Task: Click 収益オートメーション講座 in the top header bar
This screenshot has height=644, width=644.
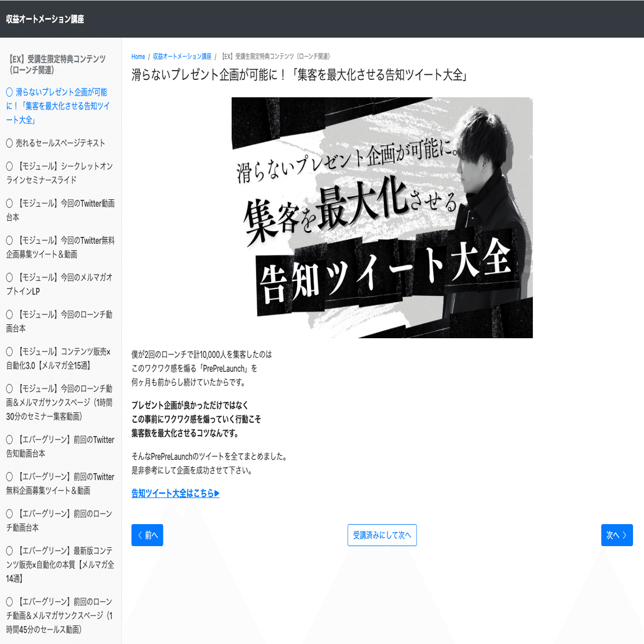Action: pyautogui.click(x=46, y=19)
